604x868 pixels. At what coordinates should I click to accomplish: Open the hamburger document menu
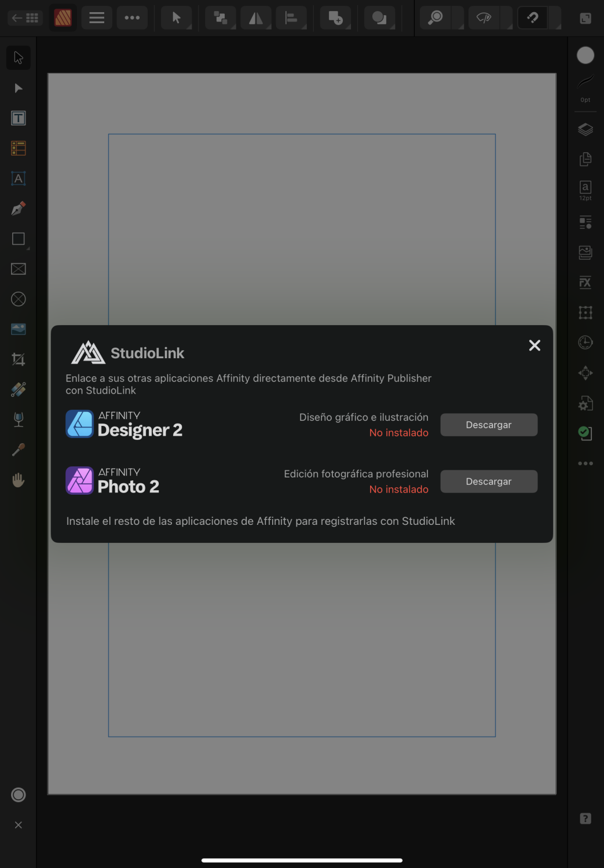point(97,18)
